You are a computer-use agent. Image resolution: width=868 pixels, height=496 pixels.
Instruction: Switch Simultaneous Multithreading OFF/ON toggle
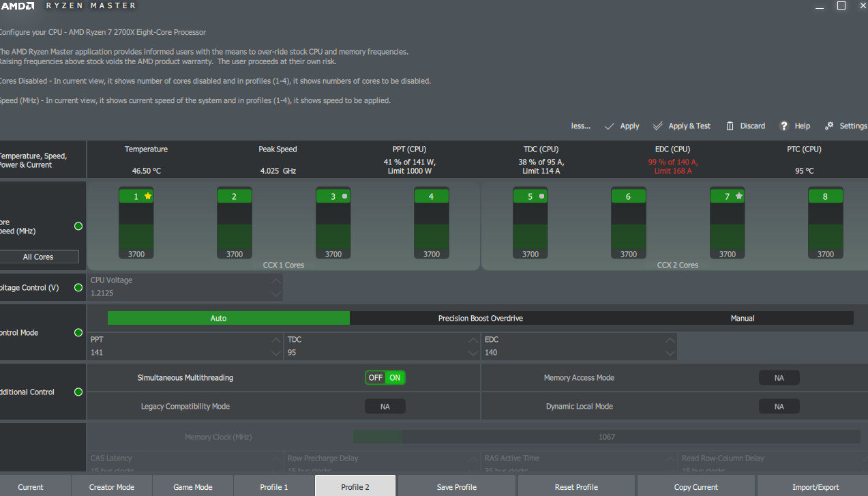click(x=385, y=377)
